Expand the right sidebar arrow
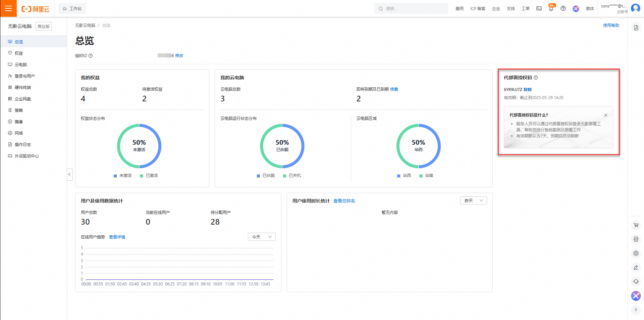 pos(636,310)
